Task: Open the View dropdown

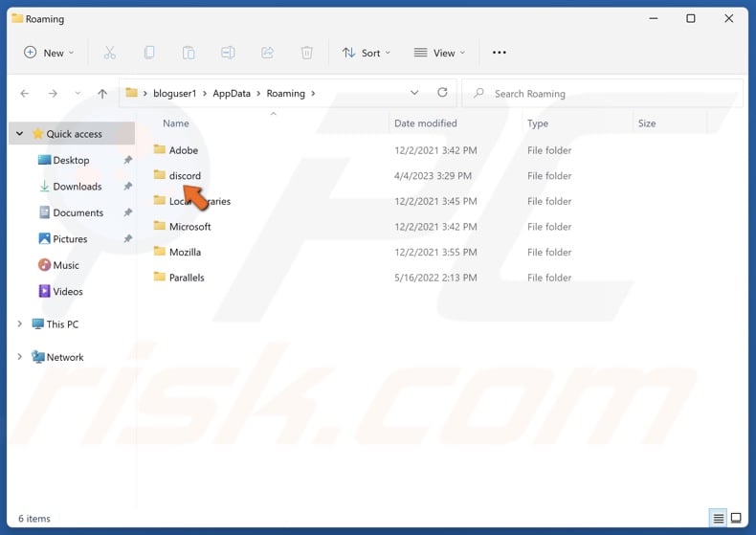Action: (x=439, y=53)
